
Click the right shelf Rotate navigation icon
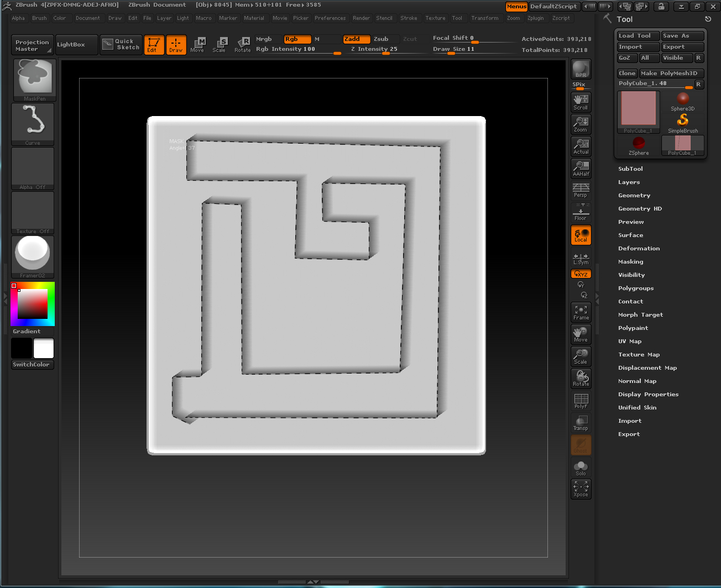point(581,379)
